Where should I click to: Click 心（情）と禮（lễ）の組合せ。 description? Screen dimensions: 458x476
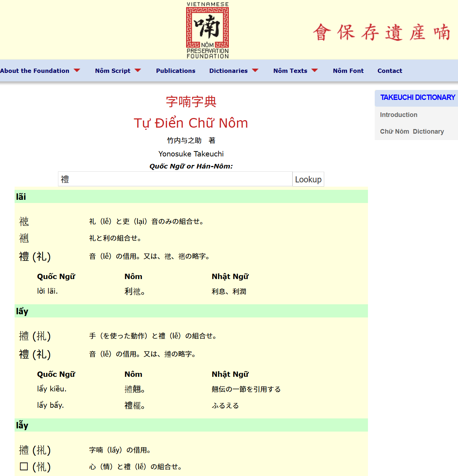[x=136, y=467]
